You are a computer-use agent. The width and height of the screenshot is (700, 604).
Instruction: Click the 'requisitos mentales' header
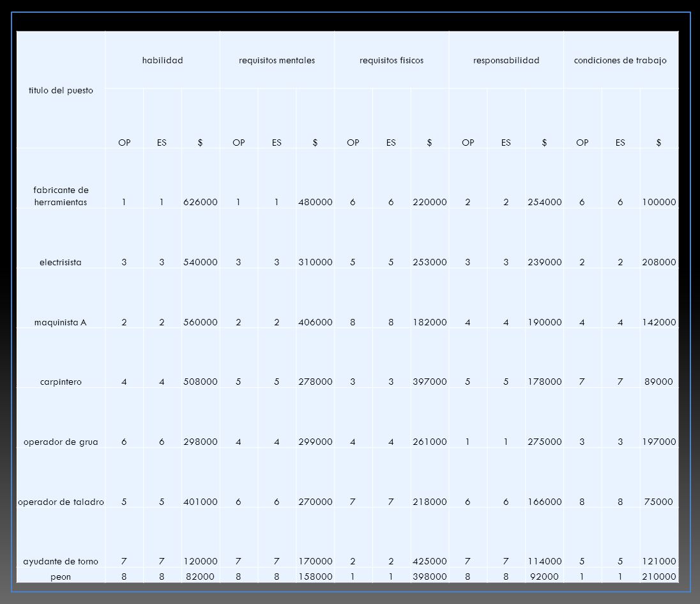(277, 60)
